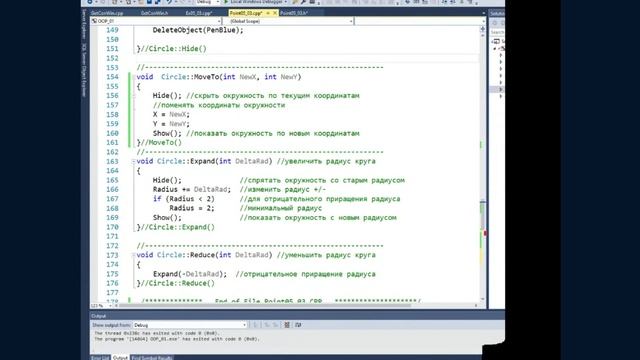
Task: Close the Point05_03.cpp tab with its X
Action: pyautogui.click(x=275, y=13)
